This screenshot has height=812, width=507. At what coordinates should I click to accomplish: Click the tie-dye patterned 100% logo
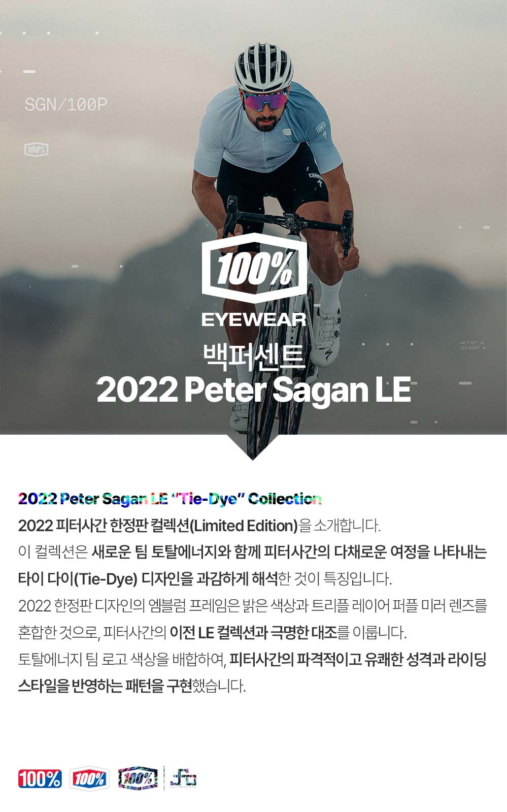tap(138, 778)
